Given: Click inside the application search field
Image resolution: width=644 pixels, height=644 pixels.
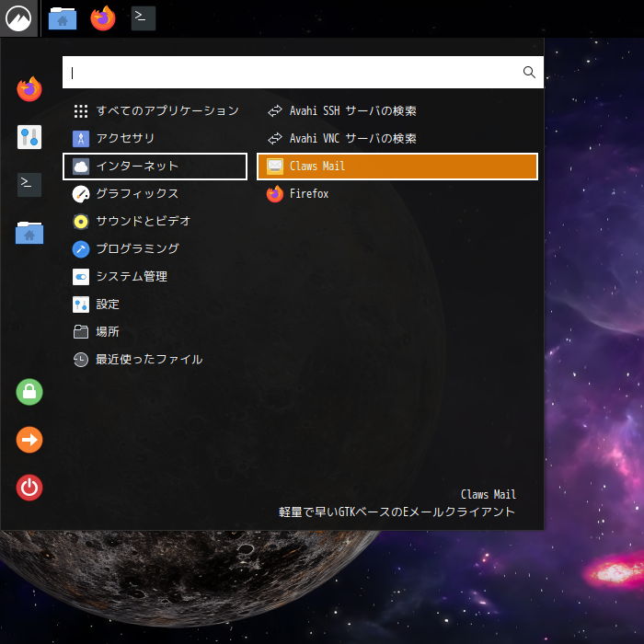Looking at the screenshot, I should (x=303, y=73).
